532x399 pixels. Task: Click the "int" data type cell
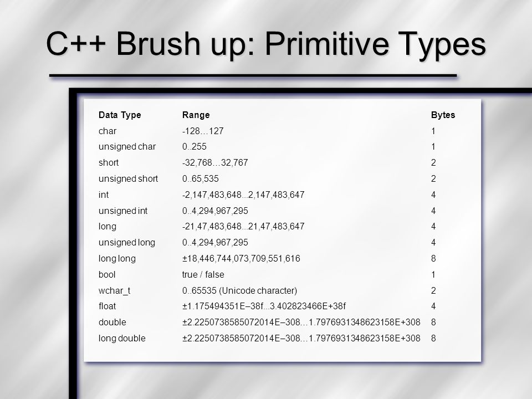(x=104, y=195)
